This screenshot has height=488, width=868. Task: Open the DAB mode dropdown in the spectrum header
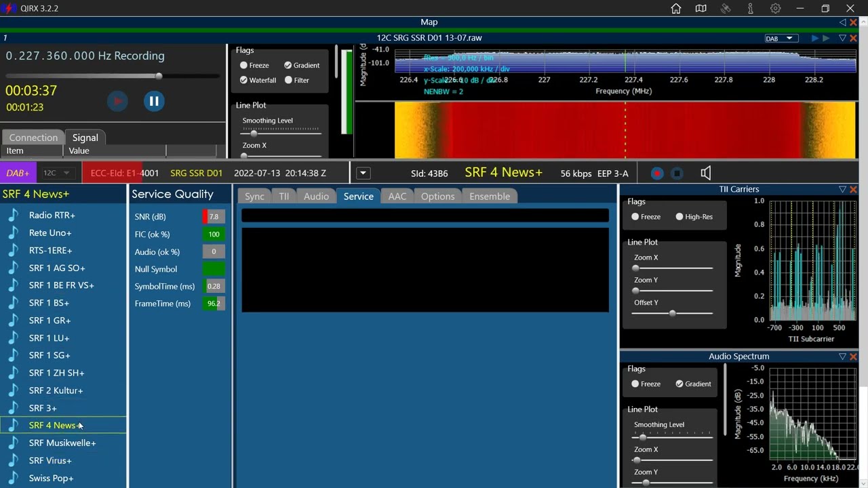tap(781, 39)
